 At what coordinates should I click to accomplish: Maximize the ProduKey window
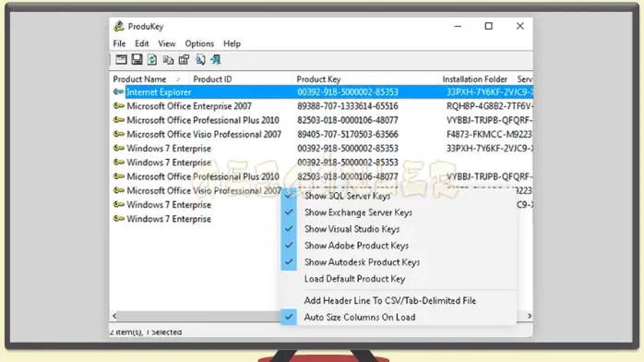tap(488, 26)
